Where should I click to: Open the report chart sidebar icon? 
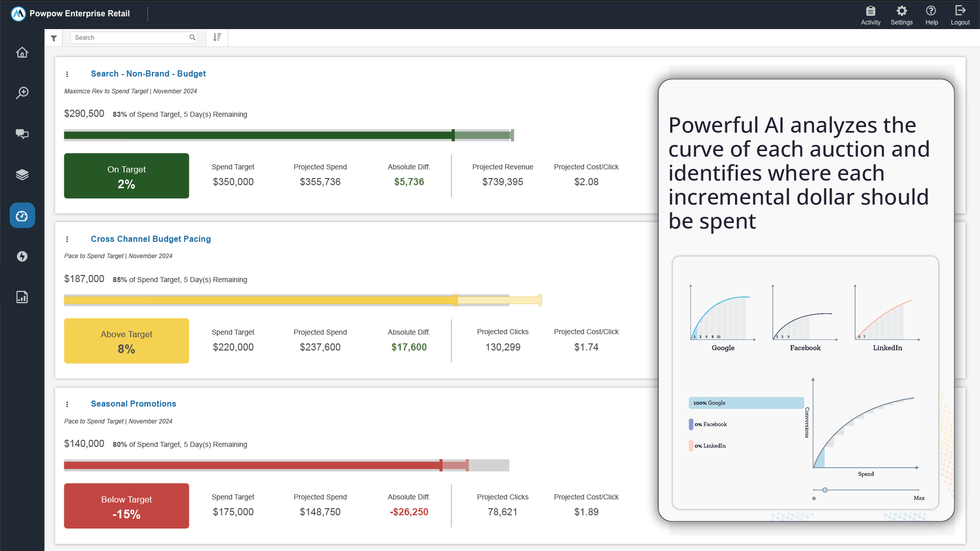click(x=22, y=297)
